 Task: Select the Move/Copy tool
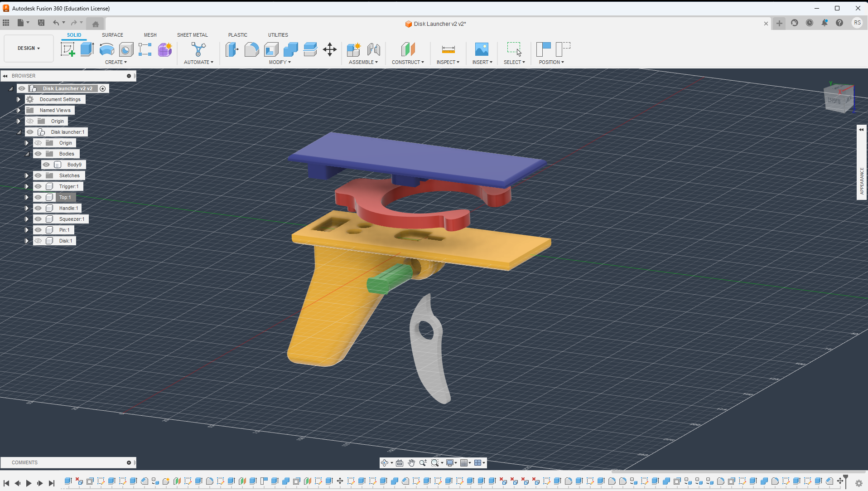tap(330, 49)
